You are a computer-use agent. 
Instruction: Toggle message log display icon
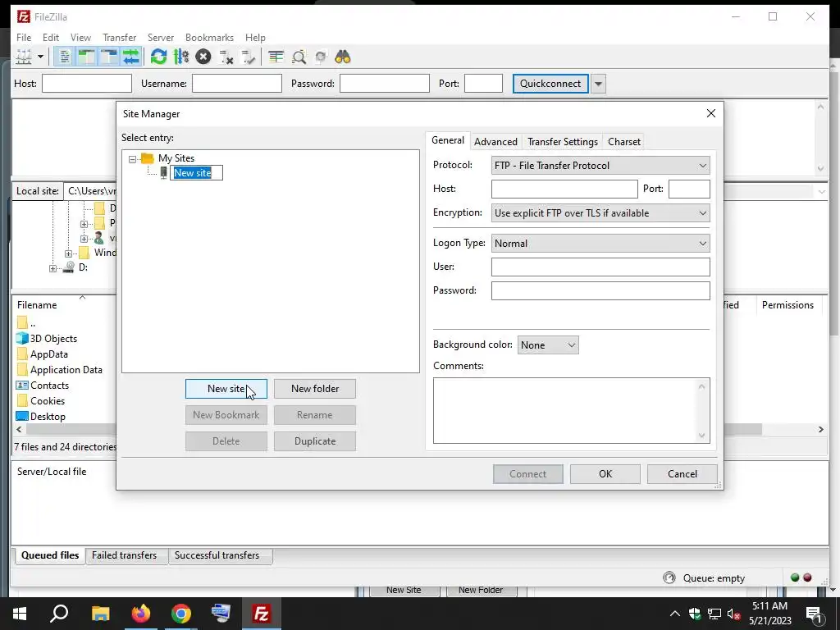(64, 57)
